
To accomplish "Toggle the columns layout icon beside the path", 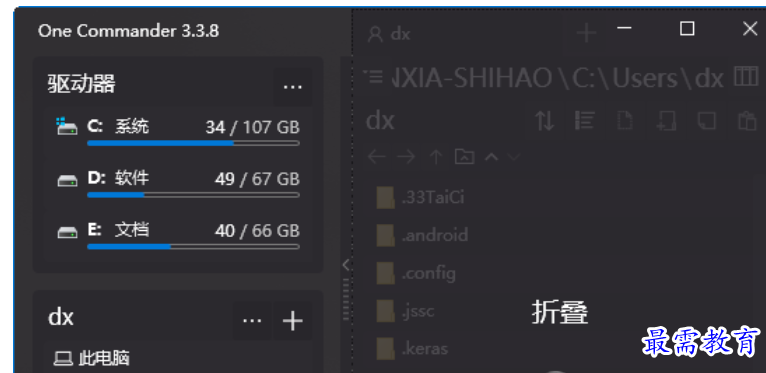I will [x=746, y=77].
